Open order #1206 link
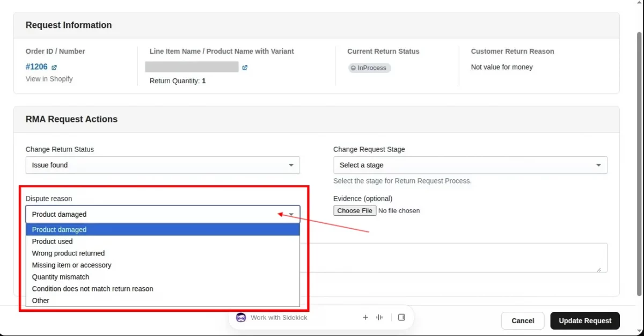The height and width of the screenshot is (336, 644). click(x=36, y=67)
